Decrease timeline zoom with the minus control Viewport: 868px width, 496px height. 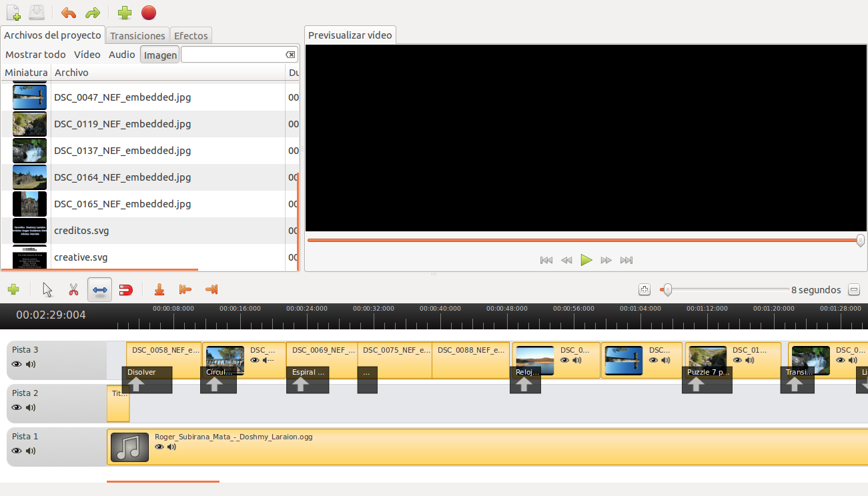(854, 289)
